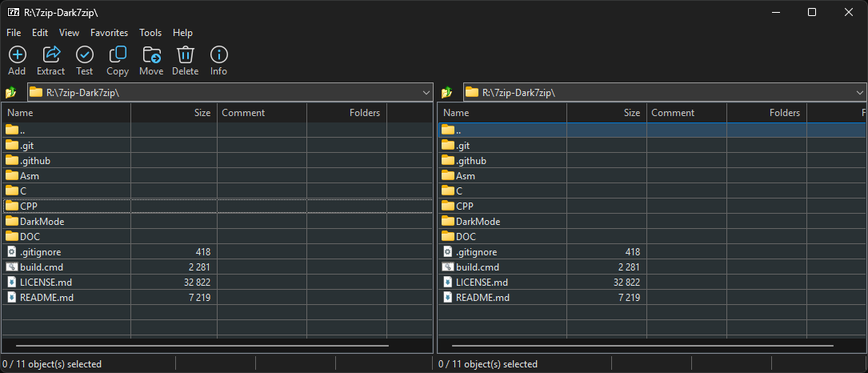Select .gitignore file icon in left panel
The width and height of the screenshot is (868, 373).
(12, 251)
